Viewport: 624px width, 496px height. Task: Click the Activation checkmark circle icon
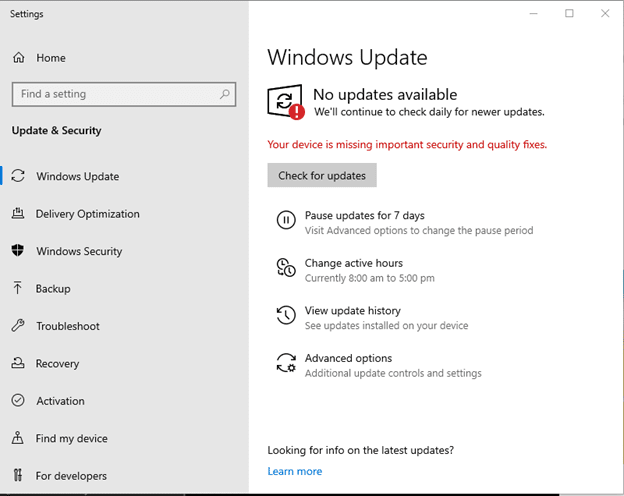[x=18, y=400]
